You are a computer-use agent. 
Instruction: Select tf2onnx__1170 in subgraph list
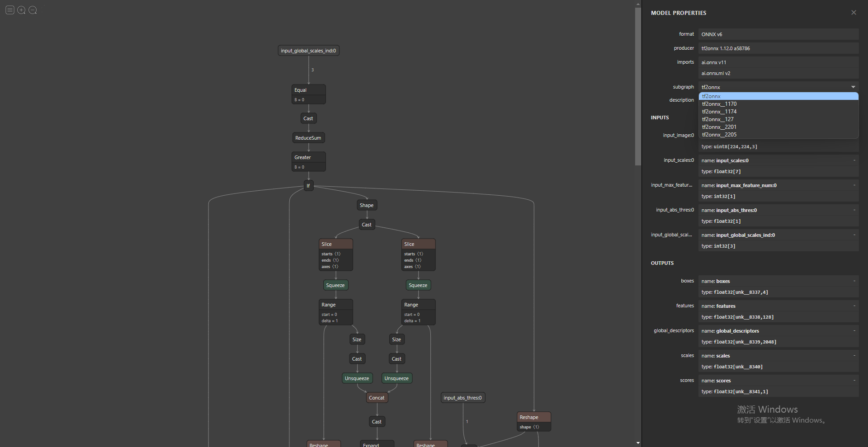click(x=778, y=104)
